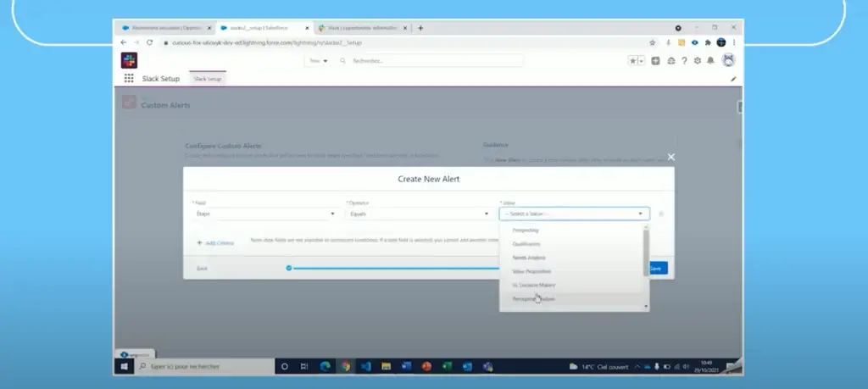
Task: Expand the favorites list arrow beside the star
Action: point(642,61)
